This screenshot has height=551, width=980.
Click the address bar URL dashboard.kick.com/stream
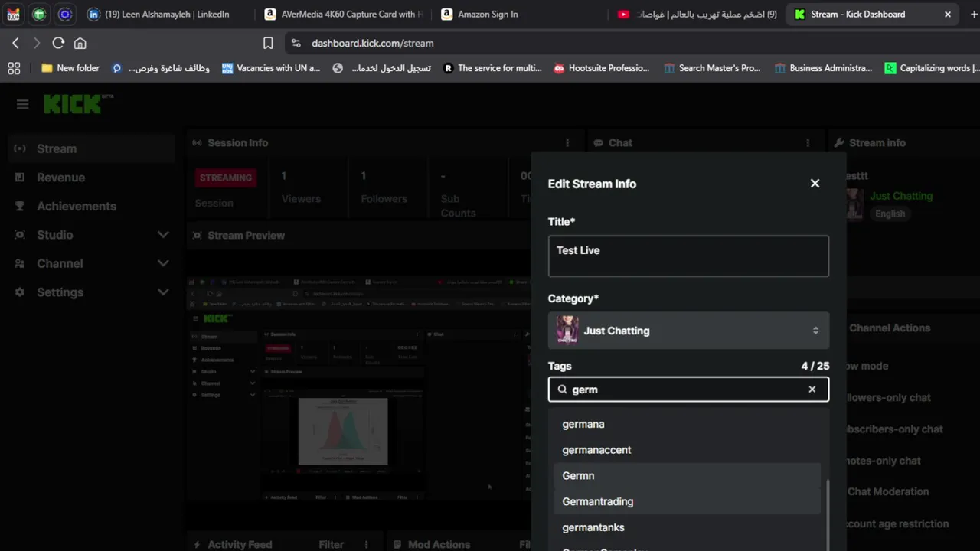[x=373, y=44]
